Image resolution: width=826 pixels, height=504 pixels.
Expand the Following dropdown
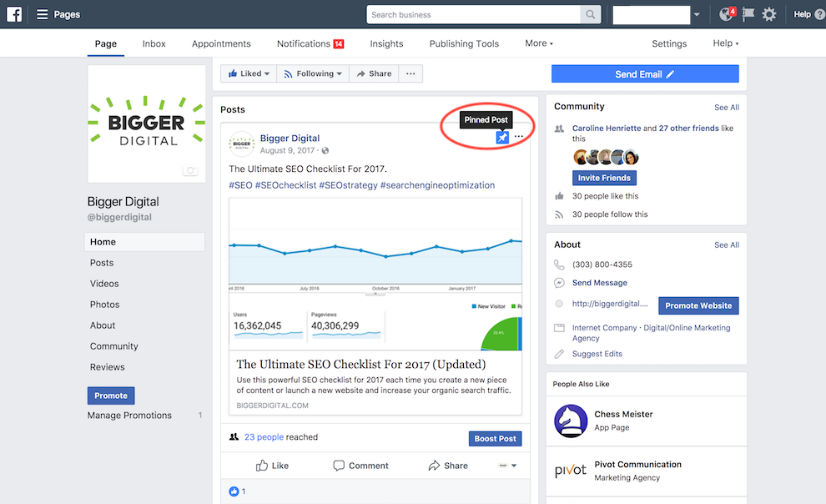[x=313, y=73]
